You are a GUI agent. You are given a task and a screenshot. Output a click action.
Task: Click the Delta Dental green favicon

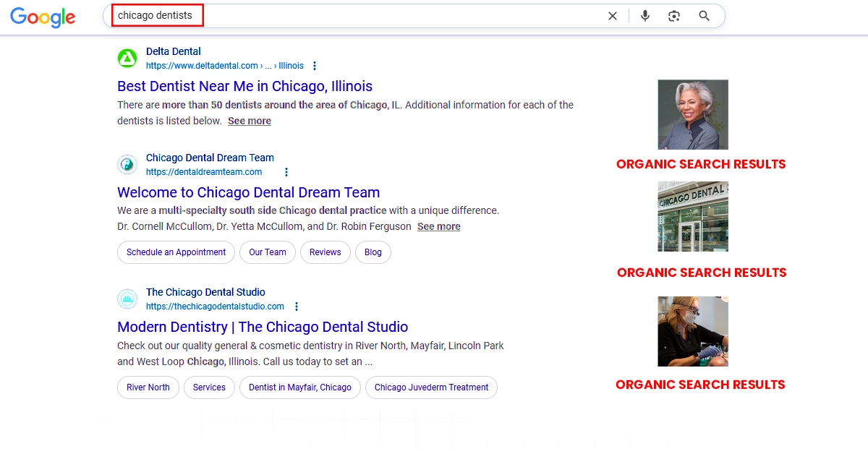[x=127, y=59]
